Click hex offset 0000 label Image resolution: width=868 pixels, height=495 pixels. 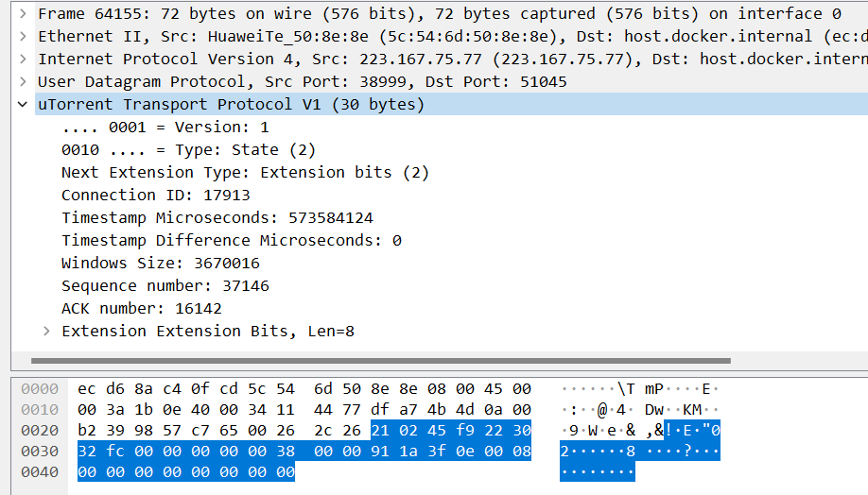[40, 389]
